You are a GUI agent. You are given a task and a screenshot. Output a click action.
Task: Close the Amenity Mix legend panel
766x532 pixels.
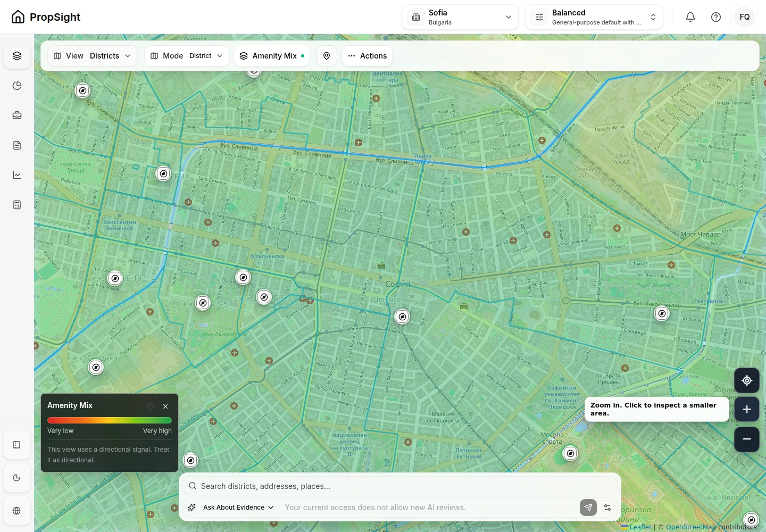point(165,406)
